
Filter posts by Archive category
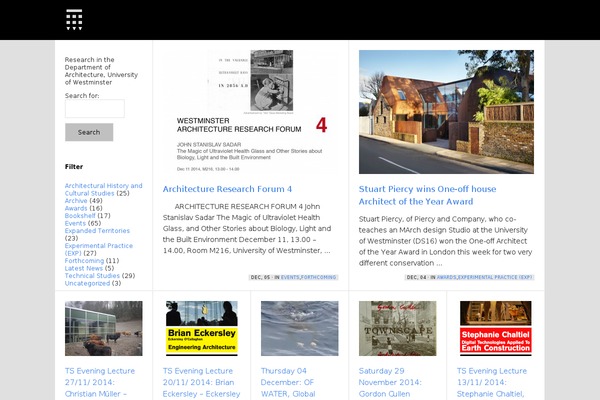pyautogui.click(x=76, y=201)
